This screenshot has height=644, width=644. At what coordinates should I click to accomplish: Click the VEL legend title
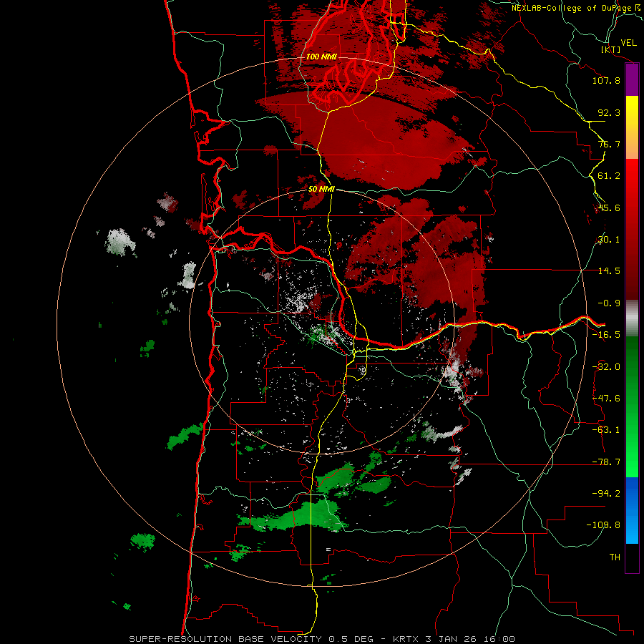coord(628,42)
